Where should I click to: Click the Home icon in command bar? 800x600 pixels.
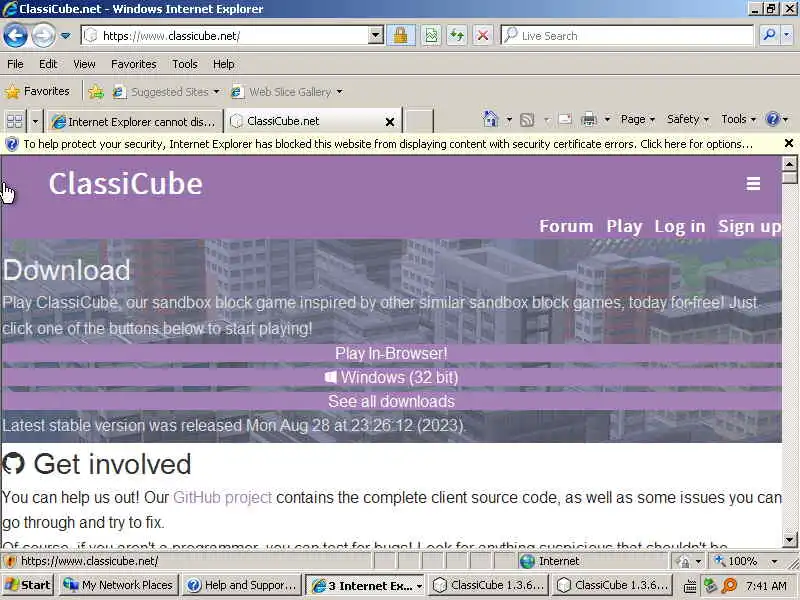pyautogui.click(x=490, y=119)
